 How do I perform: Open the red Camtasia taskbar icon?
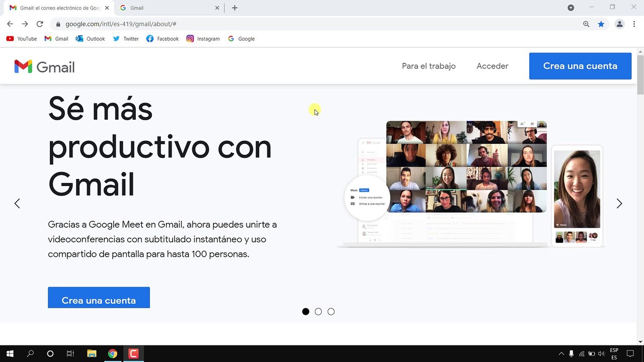click(134, 354)
